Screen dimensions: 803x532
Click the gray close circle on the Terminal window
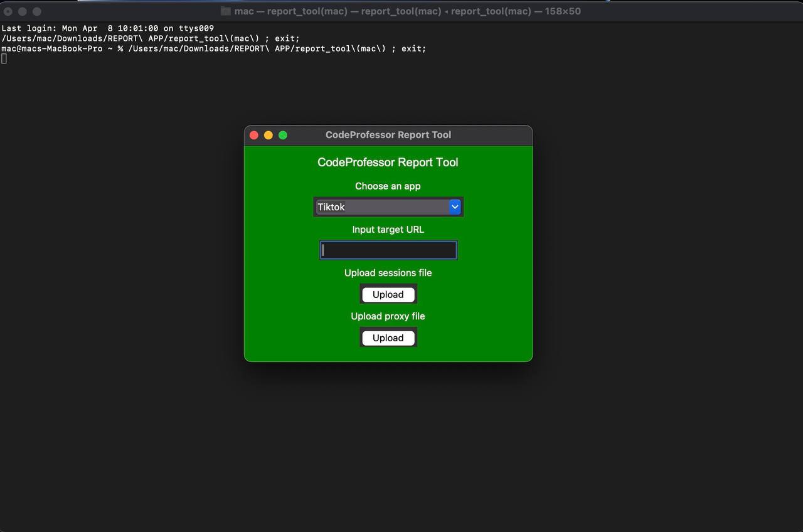9,11
